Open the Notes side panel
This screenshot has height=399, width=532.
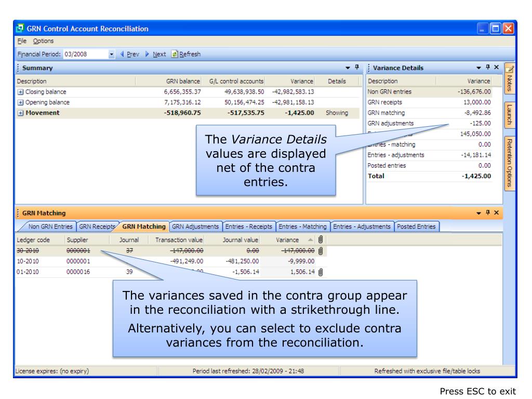pos(509,79)
